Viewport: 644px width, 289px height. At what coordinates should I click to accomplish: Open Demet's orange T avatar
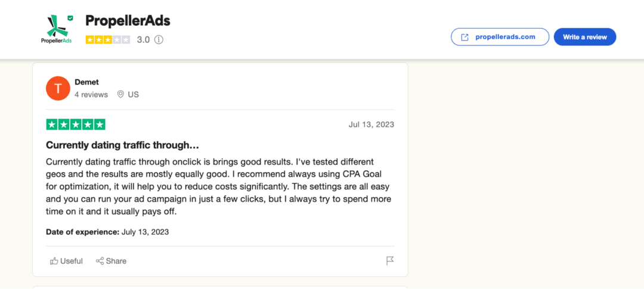click(58, 88)
